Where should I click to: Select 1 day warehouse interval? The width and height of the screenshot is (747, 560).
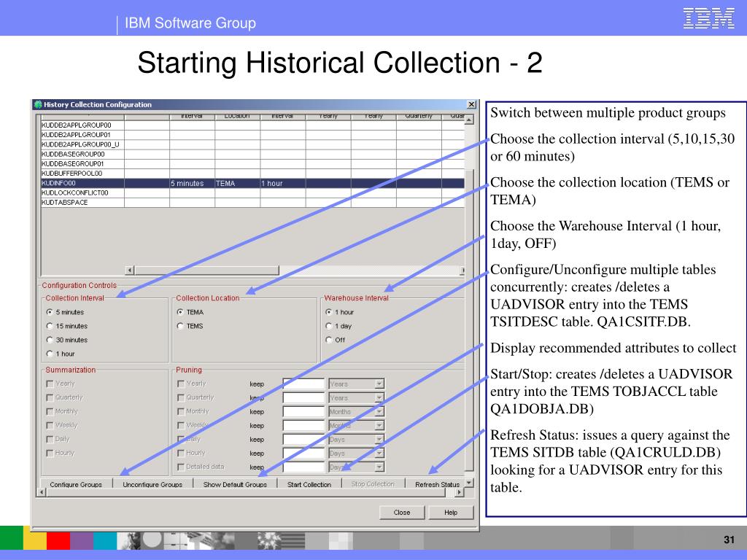pos(329,326)
